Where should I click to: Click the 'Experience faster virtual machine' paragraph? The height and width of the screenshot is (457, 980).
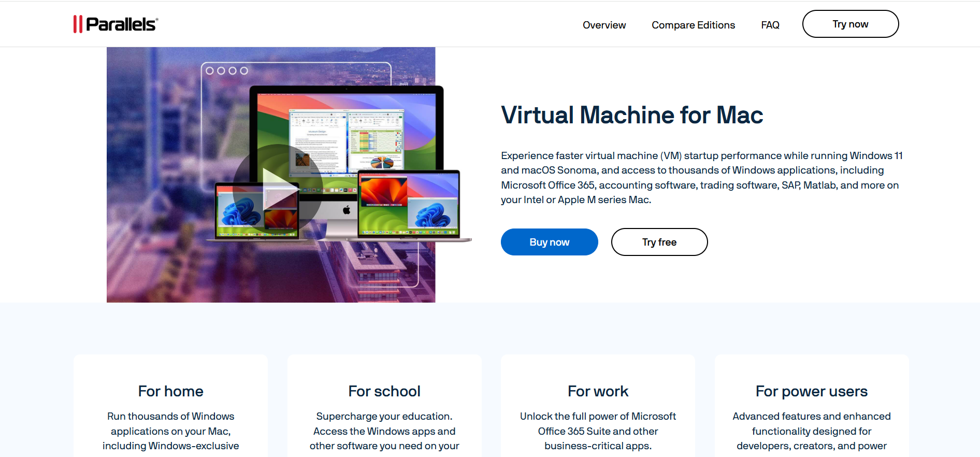(x=702, y=178)
